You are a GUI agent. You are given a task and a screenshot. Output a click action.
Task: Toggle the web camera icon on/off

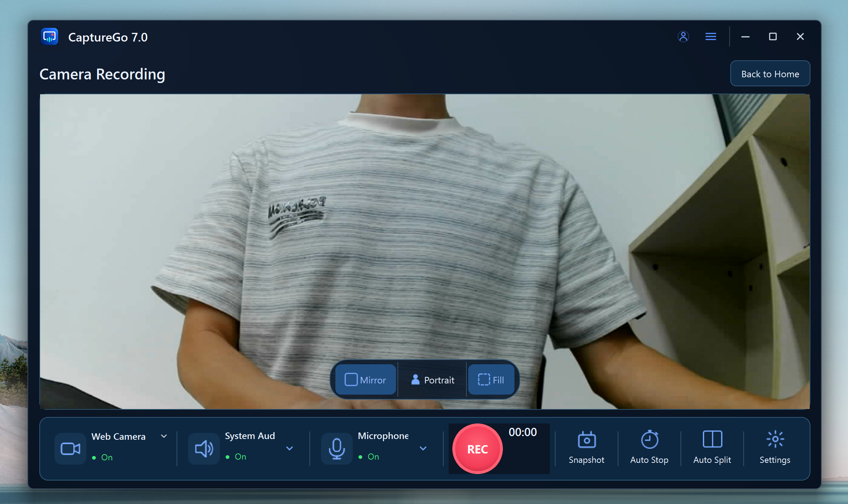coord(70,449)
